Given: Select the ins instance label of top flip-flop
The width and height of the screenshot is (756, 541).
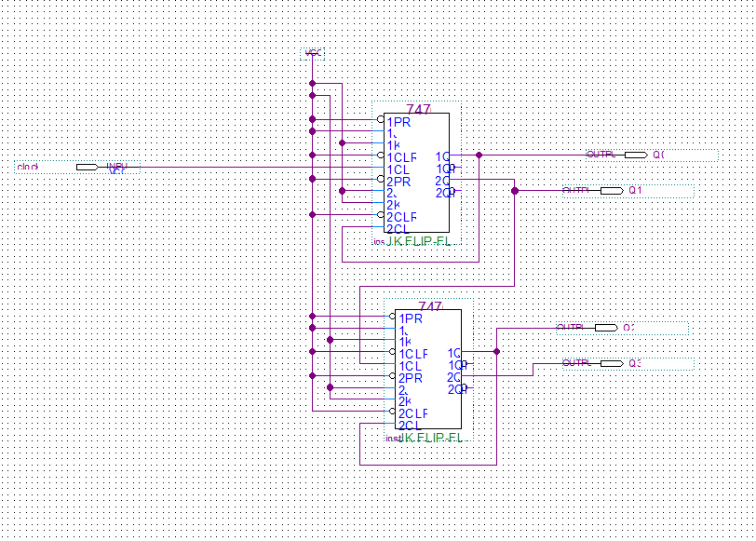Looking at the screenshot, I should coord(378,240).
